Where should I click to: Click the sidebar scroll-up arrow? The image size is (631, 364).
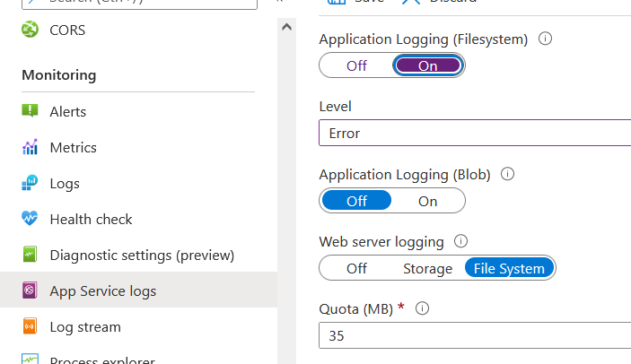[286, 27]
